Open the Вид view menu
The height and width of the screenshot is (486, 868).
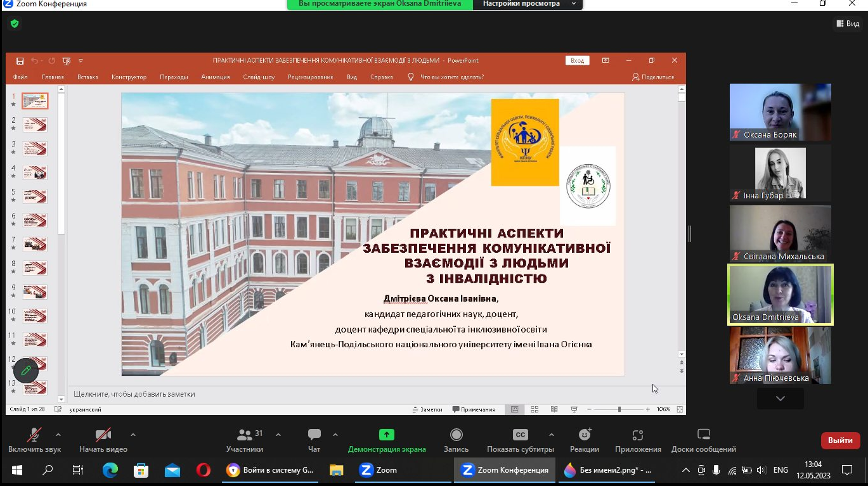pos(847,23)
